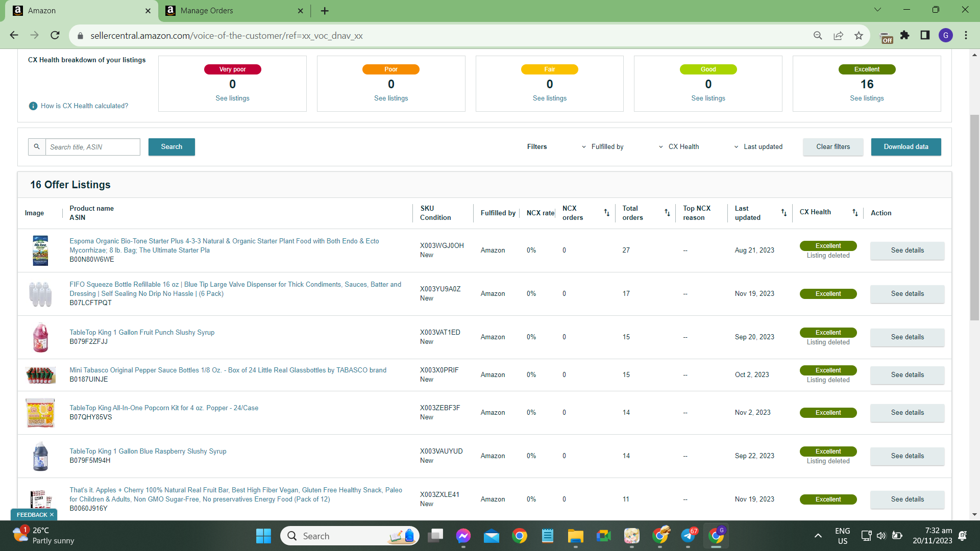
Task: Click the Search title, ASIN input field
Action: point(93,147)
